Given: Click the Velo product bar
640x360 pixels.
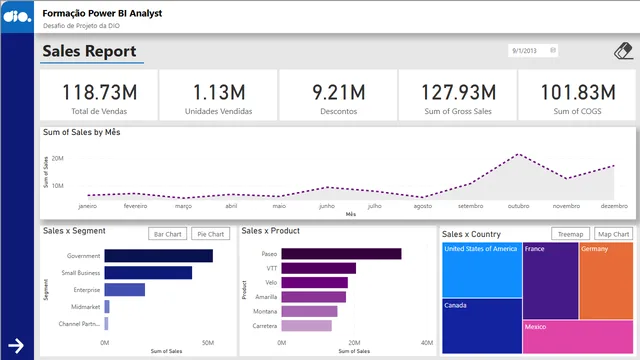Looking at the screenshot, I should click(315, 282).
